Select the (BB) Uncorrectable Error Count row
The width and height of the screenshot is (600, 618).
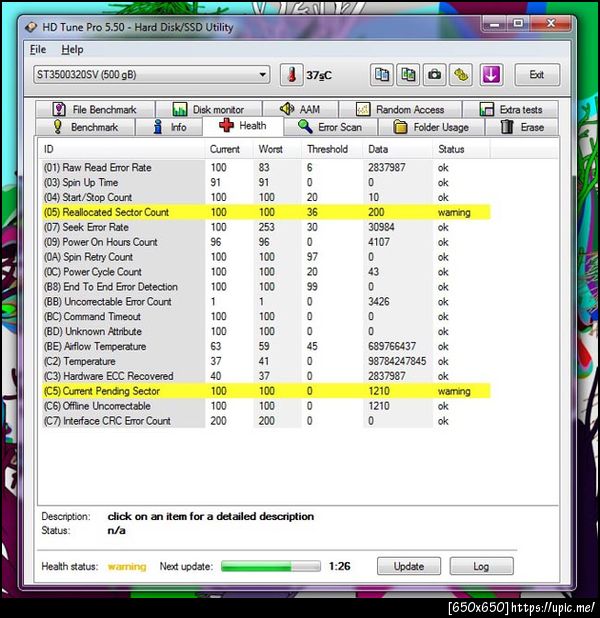[x=266, y=302]
